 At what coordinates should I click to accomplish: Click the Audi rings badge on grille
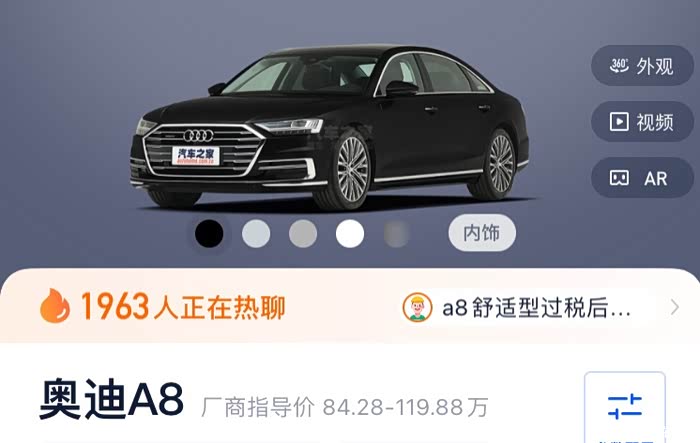[198, 135]
